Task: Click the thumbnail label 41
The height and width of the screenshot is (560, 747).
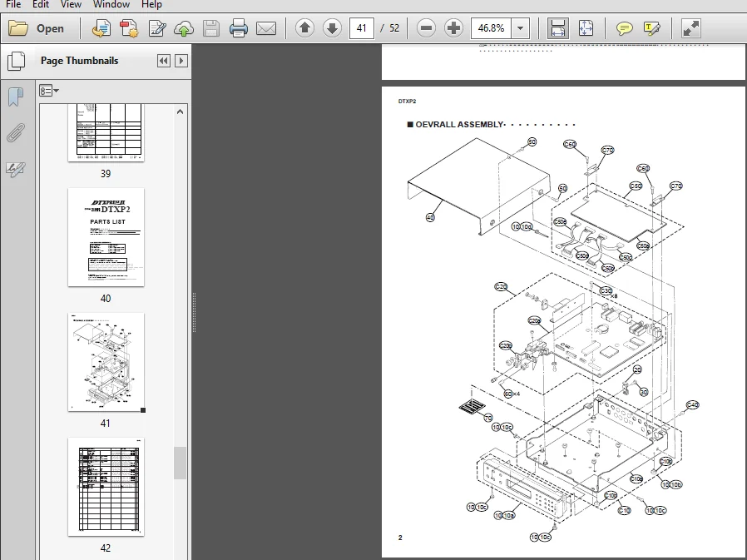Action: 106,424
